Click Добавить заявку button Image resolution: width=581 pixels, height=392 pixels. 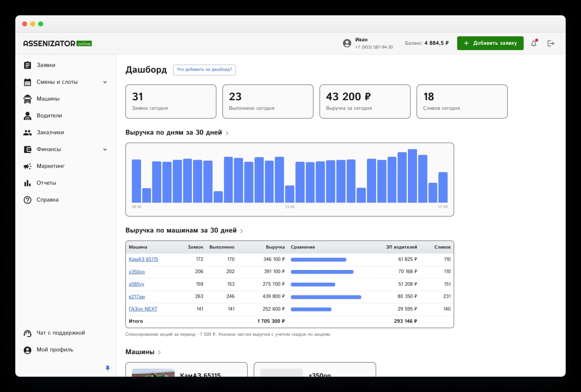click(490, 43)
